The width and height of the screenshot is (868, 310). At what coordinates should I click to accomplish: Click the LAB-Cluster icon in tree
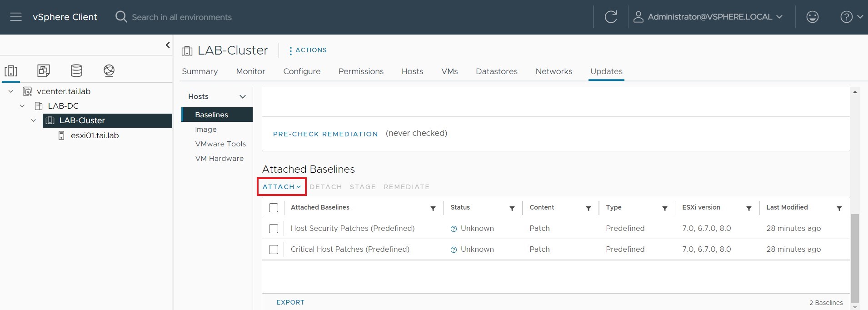[50, 120]
